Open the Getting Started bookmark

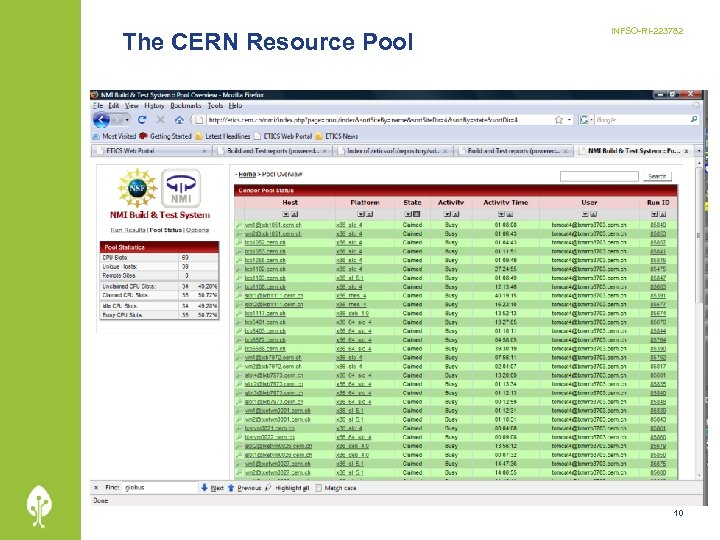165,136
